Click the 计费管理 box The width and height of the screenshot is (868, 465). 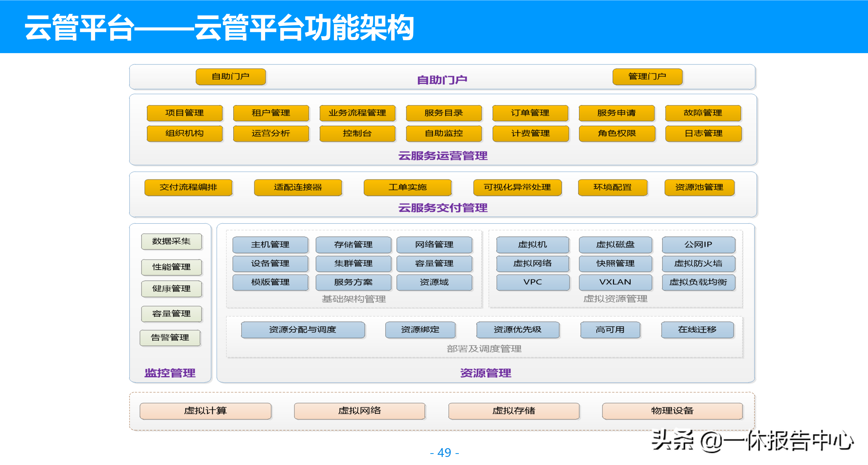tap(530, 133)
